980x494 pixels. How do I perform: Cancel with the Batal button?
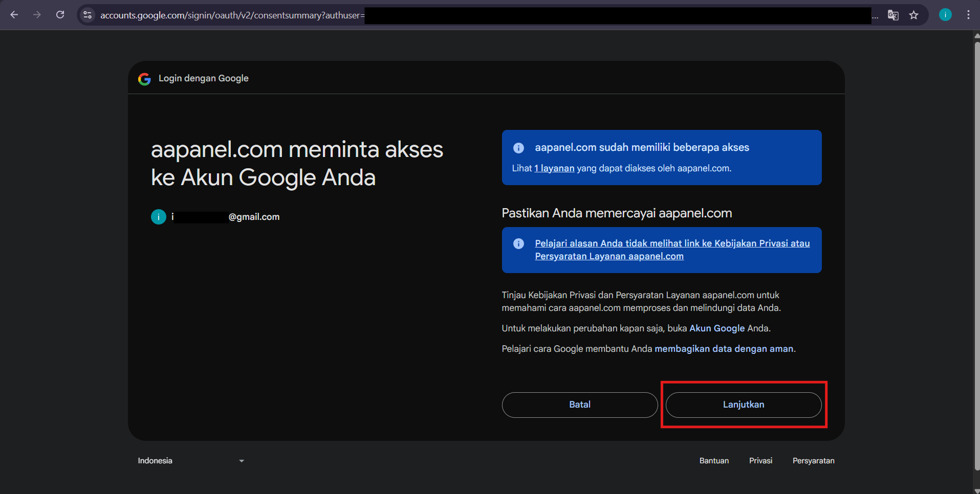coord(579,405)
